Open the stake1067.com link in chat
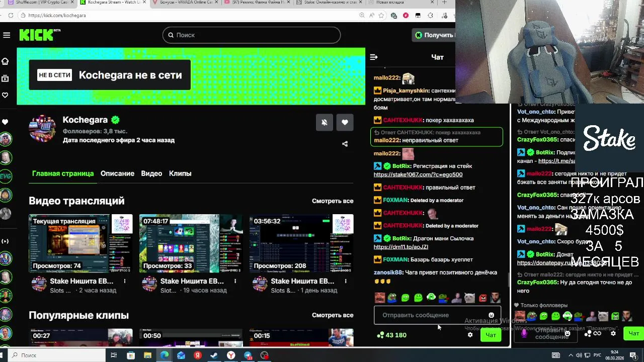Image resolution: width=644 pixels, height=362 pixels. (418, 174)
